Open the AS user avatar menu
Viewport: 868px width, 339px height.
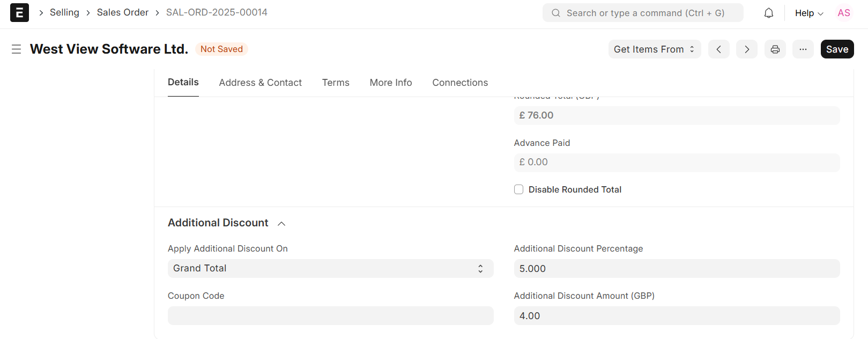coord(843,13)
